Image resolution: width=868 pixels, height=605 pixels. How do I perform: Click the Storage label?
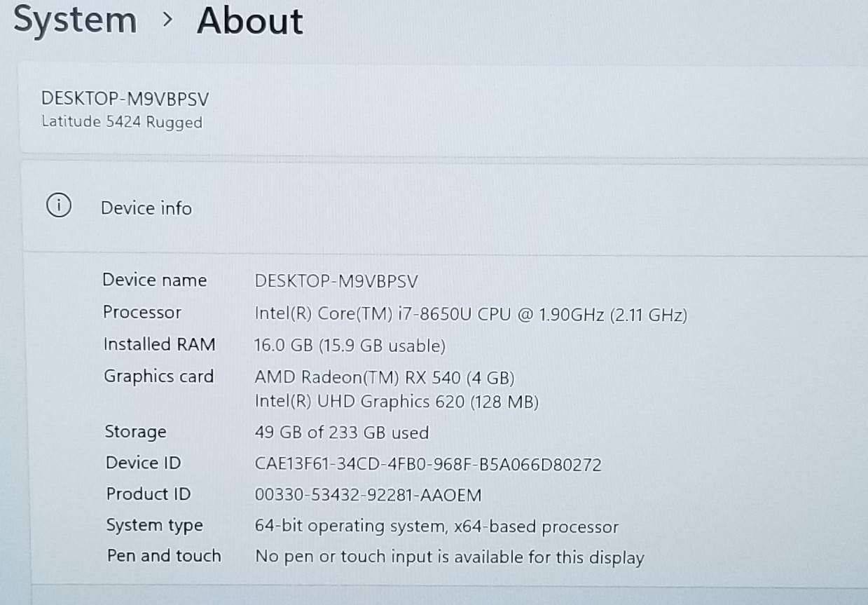click(x=136, y=431)
